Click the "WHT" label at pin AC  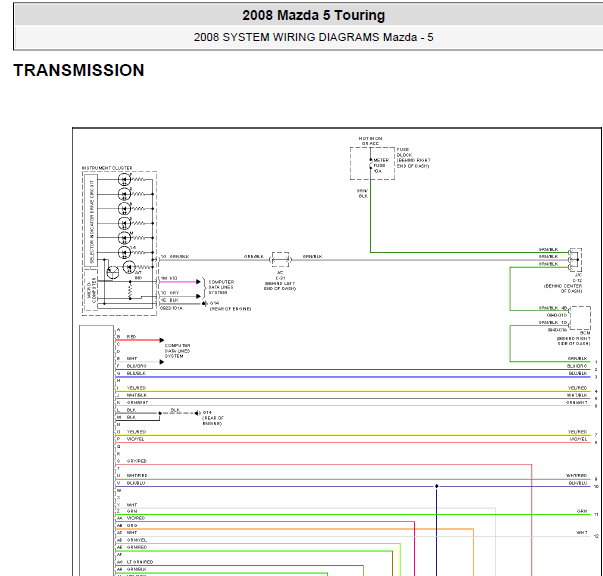click(132, 533)
